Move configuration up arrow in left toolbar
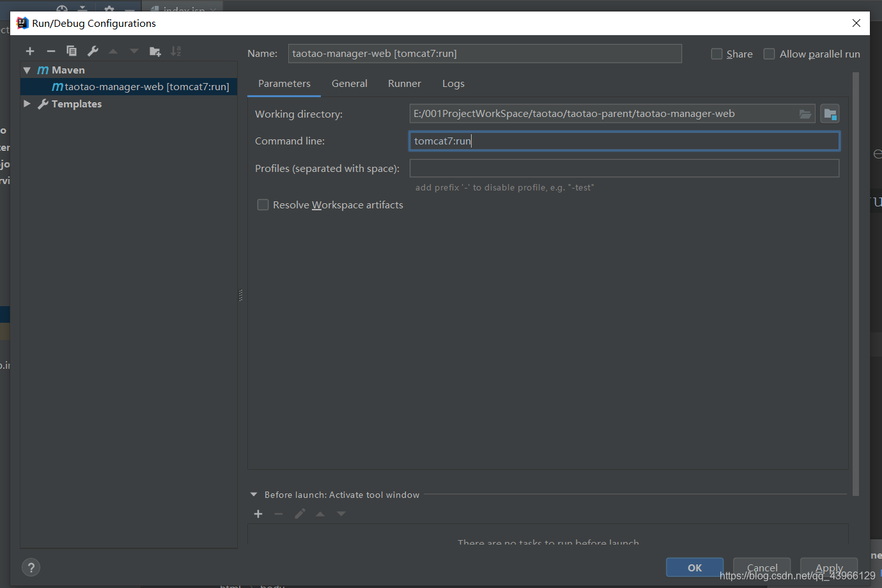This screenshot has width=882, height=588. (113, 51)
